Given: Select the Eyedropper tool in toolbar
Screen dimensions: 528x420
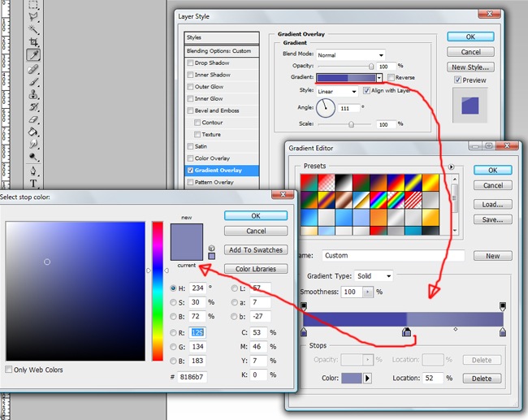Looking at the screenshot, I should tap(34, 55).
